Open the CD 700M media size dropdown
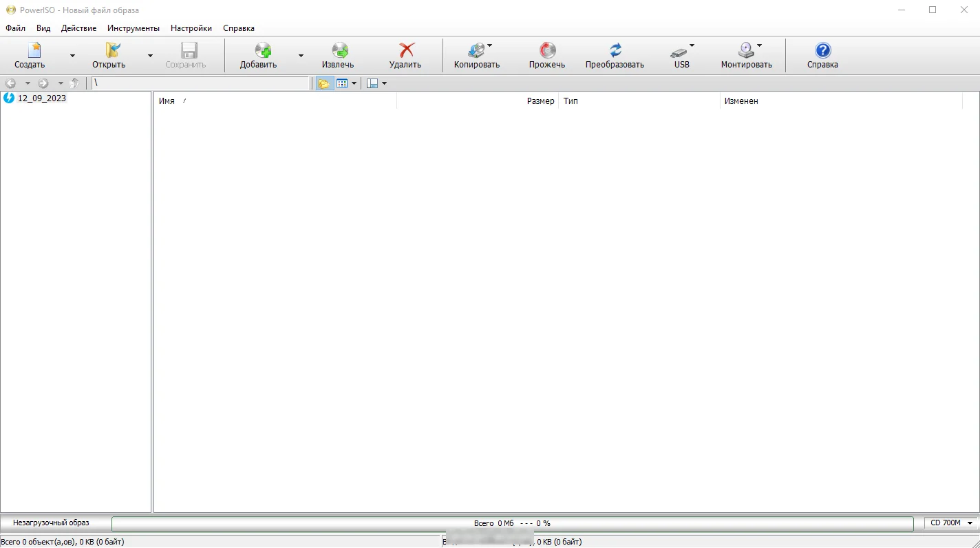 (x=951, y=523)
